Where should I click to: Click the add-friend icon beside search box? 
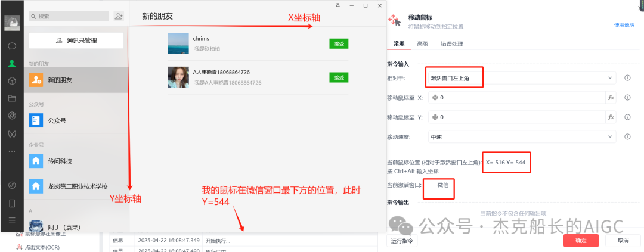pyautogui.click(x=119, y=16)
